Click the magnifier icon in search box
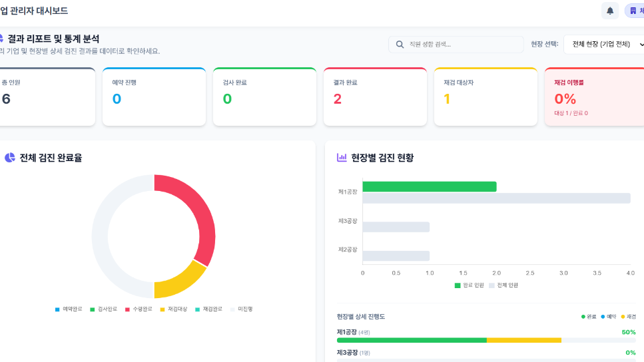 [x=400, y=45]
